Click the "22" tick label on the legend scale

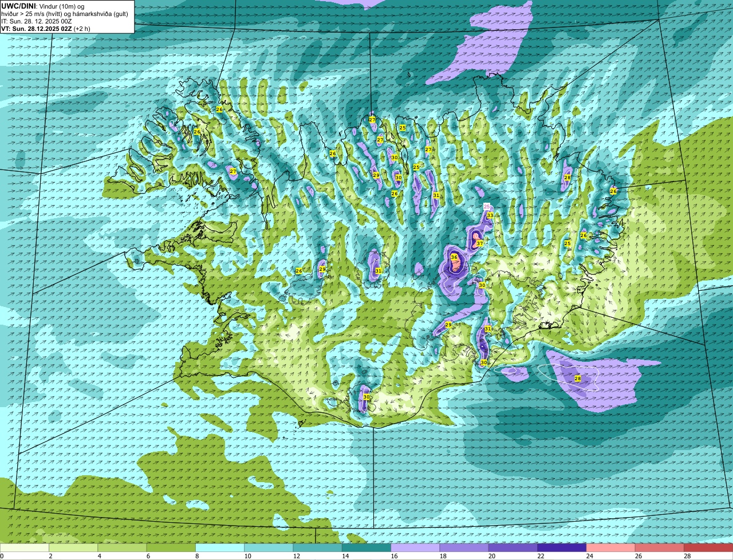(x=540, y=556)
